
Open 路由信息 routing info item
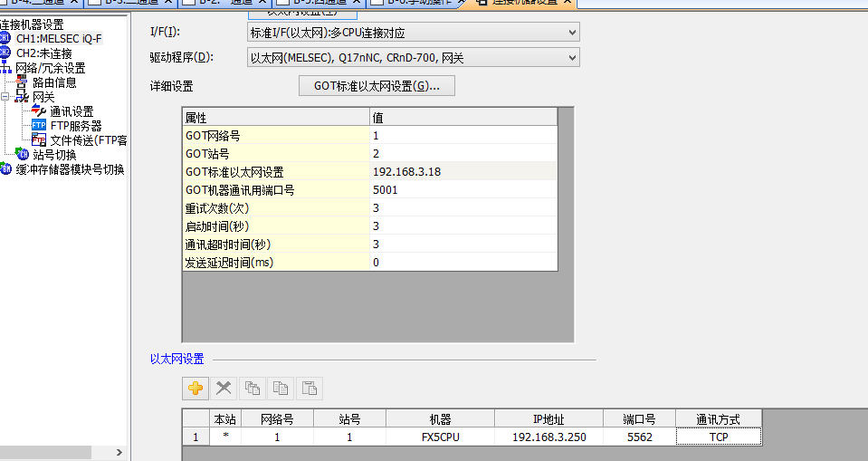coord(54,82)
